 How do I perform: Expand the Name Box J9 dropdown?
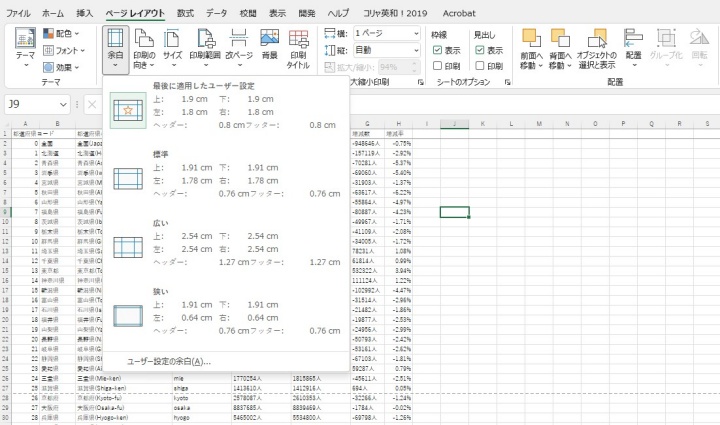63,105
